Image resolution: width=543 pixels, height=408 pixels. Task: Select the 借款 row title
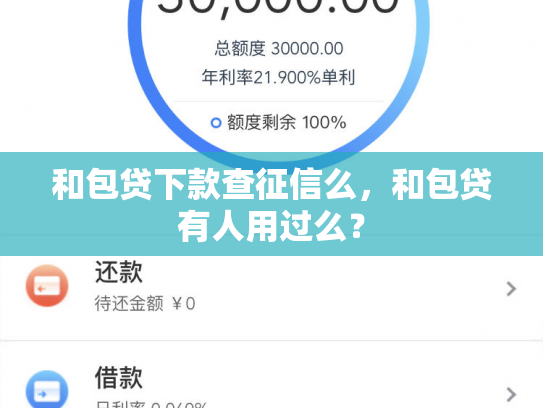119,378
